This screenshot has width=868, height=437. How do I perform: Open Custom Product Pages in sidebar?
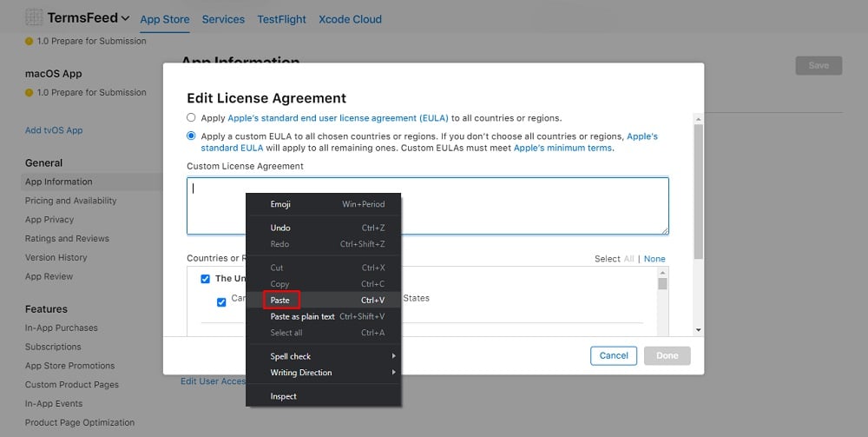click(71, 384)
